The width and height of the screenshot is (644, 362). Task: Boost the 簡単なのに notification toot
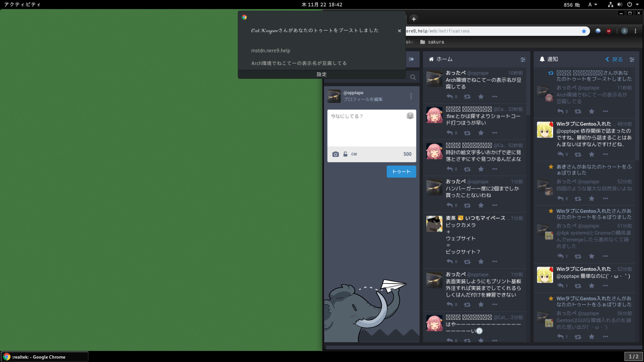click(578, 286)
